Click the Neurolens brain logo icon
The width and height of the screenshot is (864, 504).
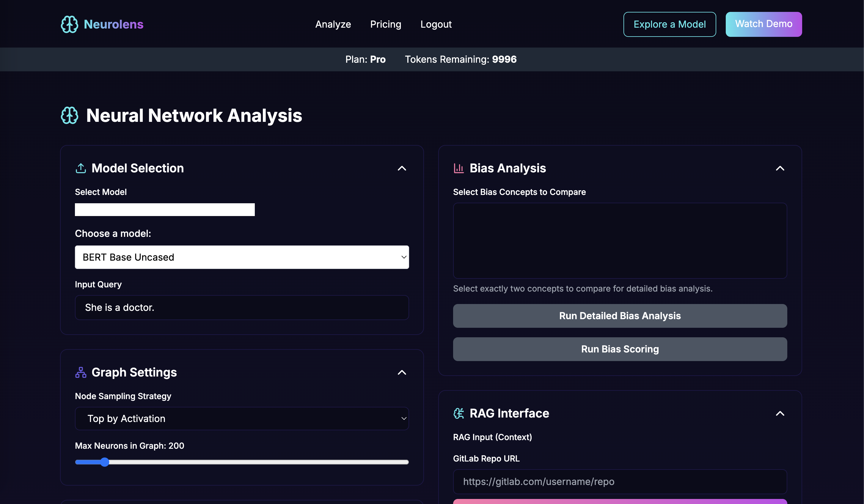pos(69,24)
